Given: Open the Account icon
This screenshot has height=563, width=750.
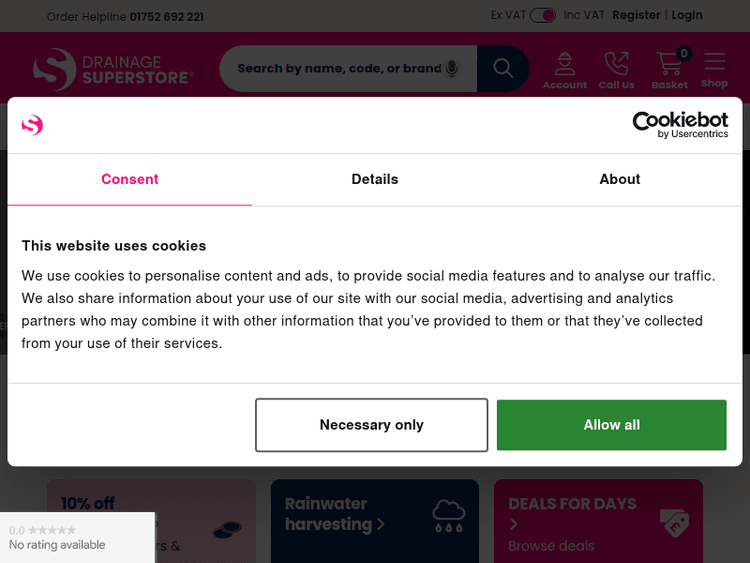Looking at the screenshot, I should 565,69.
